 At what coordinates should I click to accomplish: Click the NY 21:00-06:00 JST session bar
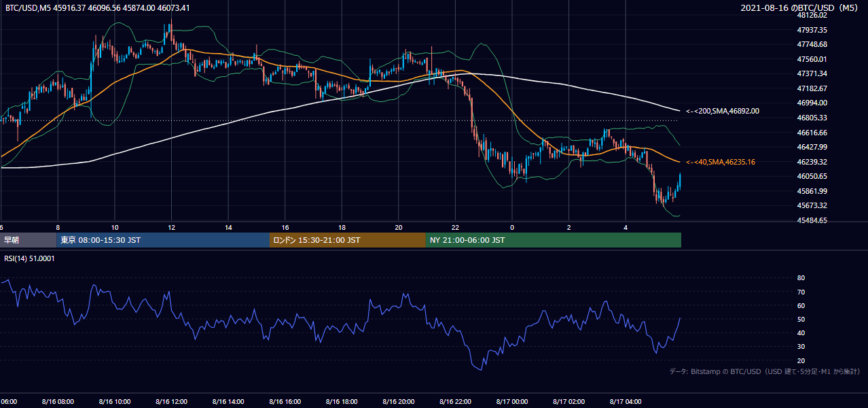click(x=554, y=240)
